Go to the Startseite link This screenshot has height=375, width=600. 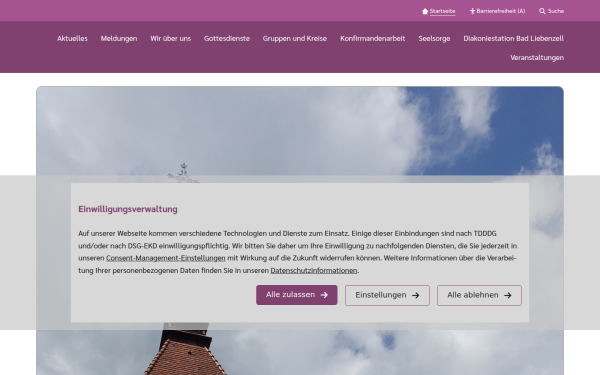(x=442, y=11)
